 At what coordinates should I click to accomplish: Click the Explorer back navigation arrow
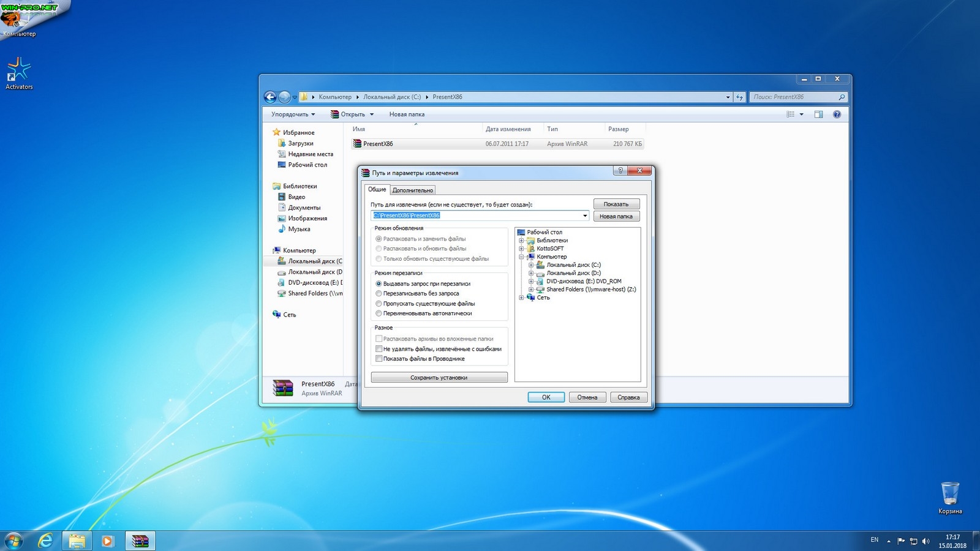coord(270,97)
